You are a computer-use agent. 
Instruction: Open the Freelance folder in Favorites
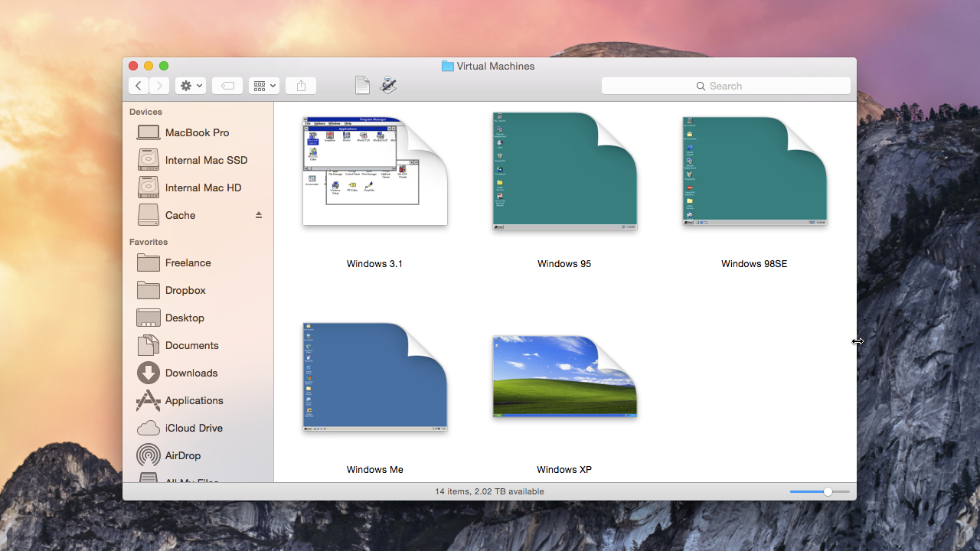pos(198,262)
